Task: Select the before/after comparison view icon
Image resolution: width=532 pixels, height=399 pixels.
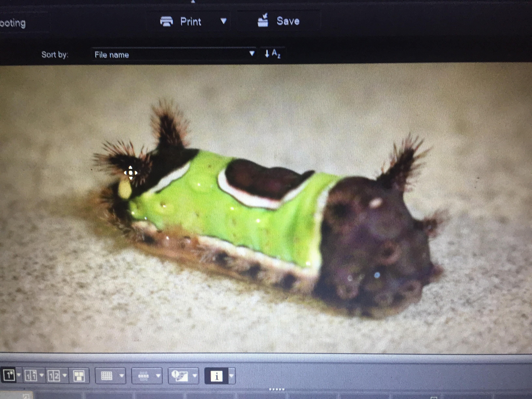Action: point(31,375)
